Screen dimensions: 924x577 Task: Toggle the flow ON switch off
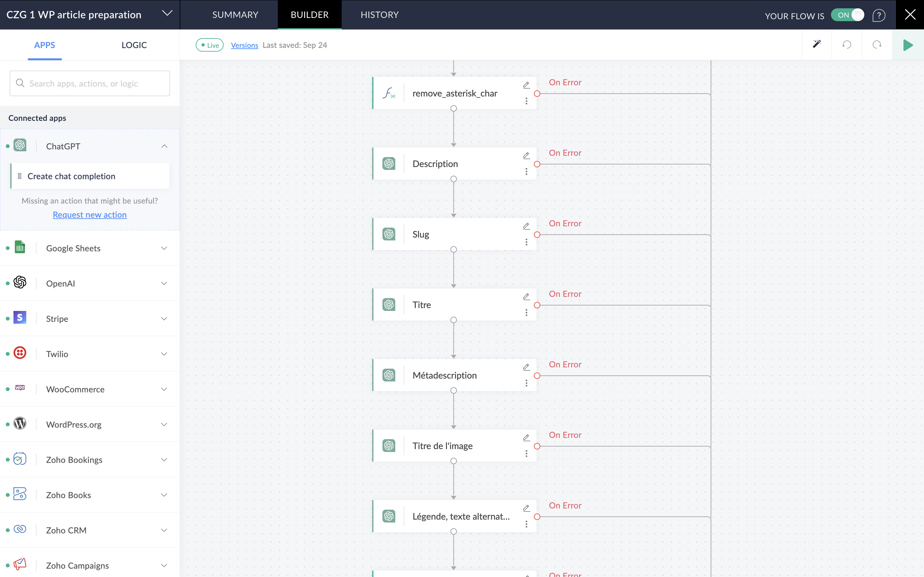click(x=848, y=15)
